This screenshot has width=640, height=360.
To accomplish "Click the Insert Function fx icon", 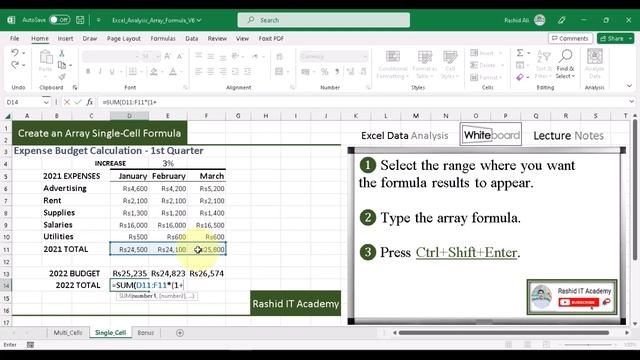I will click(x=90, y=102).
